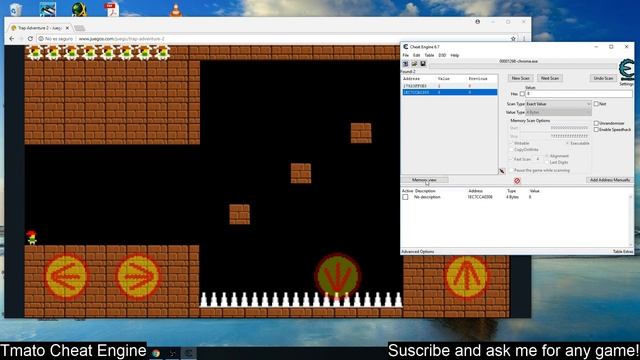Click the Address column header in the results
Image resolution: width=640 pixels, height=360 pixels.
tap(411, 78)
